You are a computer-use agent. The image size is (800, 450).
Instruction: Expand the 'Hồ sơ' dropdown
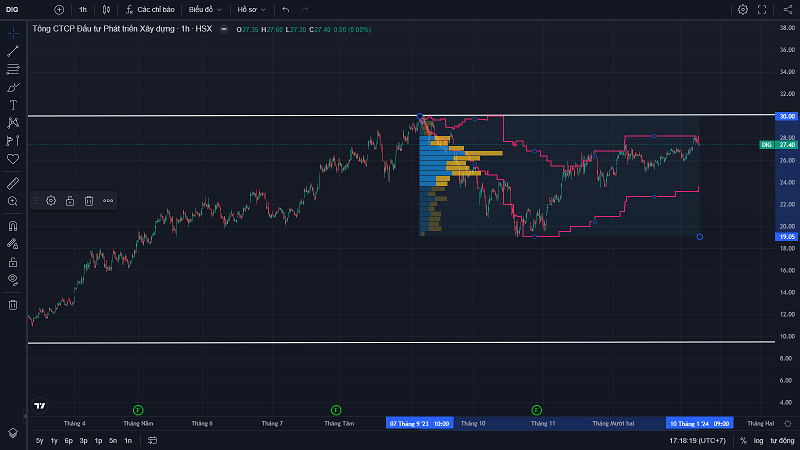point(250,9)
